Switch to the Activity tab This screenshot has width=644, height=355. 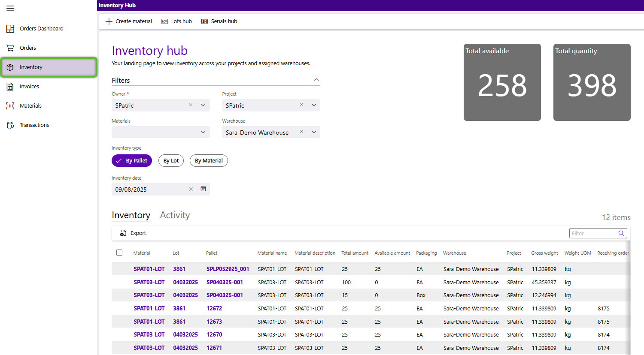click(175, 215)
